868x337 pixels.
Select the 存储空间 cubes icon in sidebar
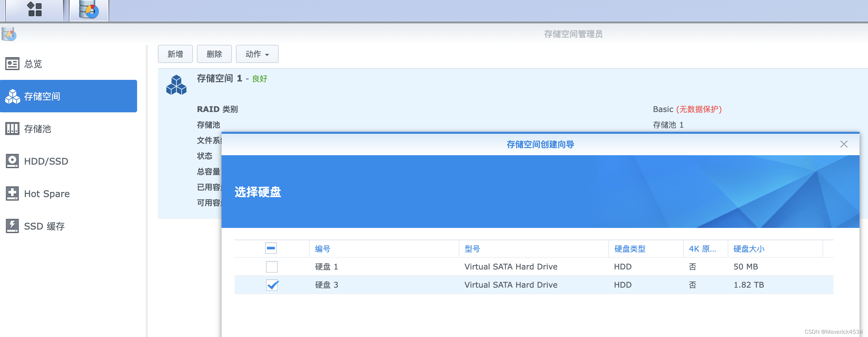click(12, 97)
